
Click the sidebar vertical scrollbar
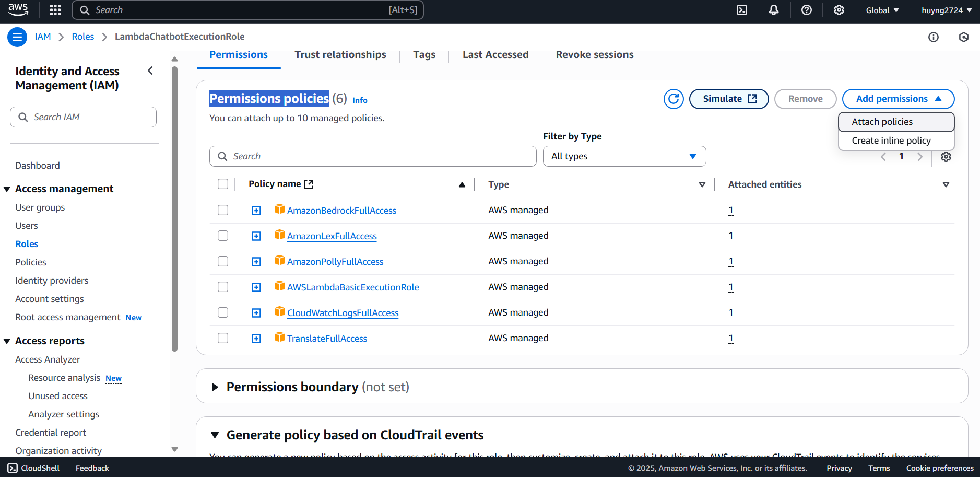tap(174, 209)
